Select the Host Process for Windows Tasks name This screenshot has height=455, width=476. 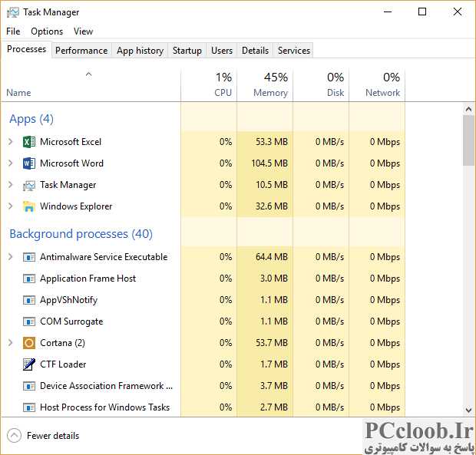104,407
